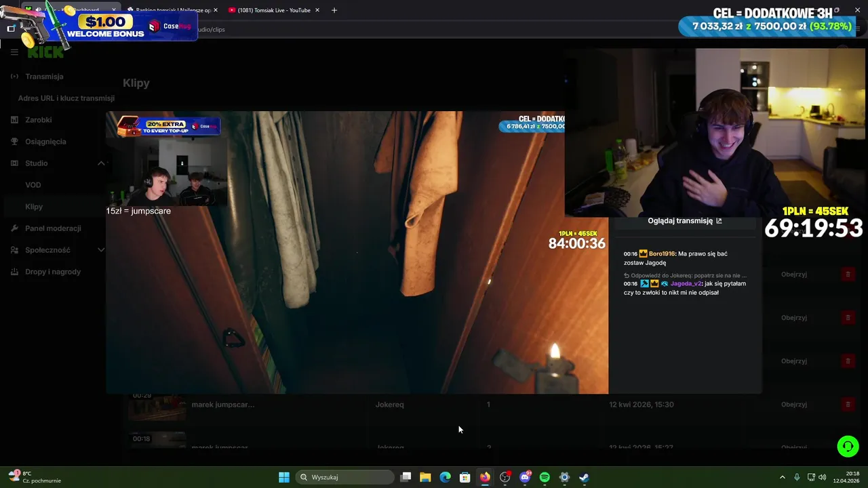The image size is (868, 488).
Task: Open Windows Start menu
Action: [284, 477]
